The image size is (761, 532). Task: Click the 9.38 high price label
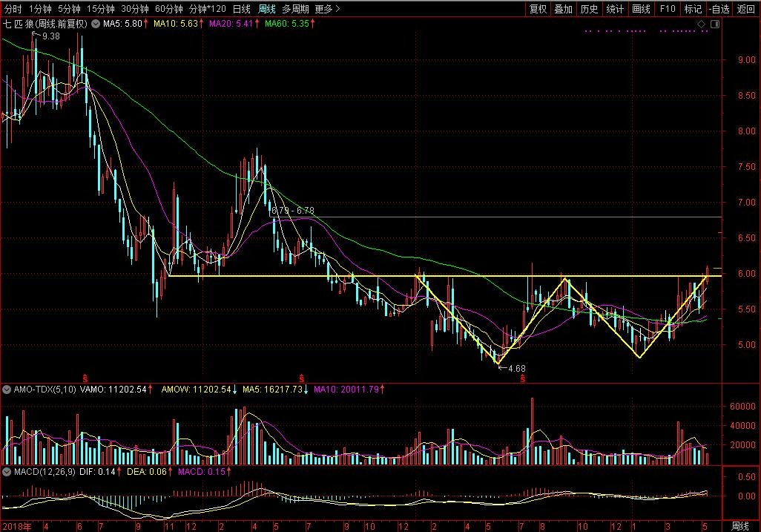pos(51,36)
